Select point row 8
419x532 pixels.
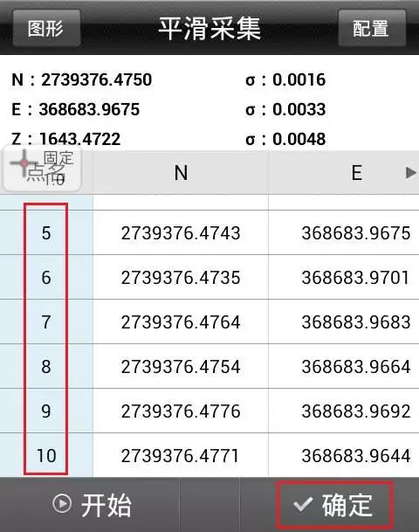pyautogui.click(x=209, y=366)
